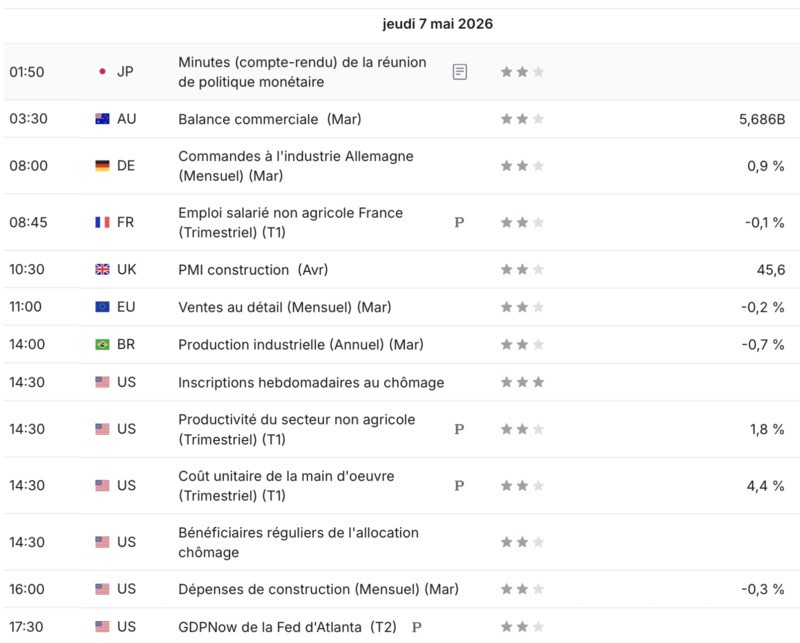
Task: Open the document icon for Japan minutes
Action: coord(460,72)
